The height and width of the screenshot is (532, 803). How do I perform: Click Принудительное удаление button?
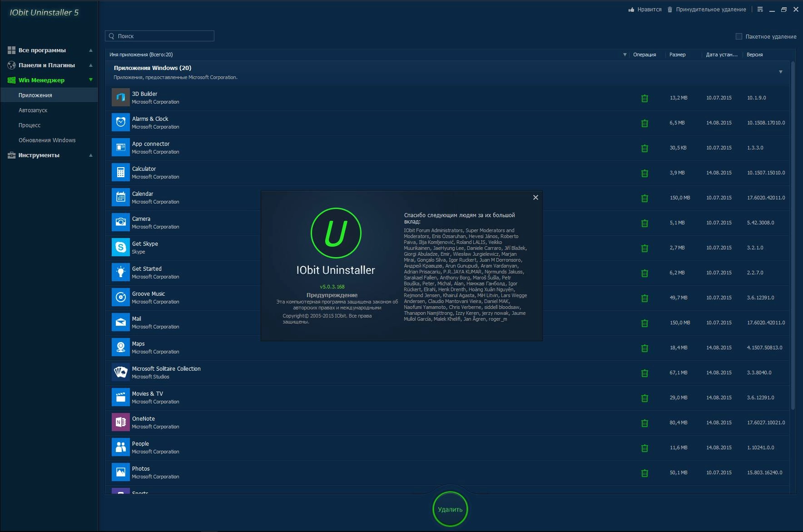click(707, 10)
